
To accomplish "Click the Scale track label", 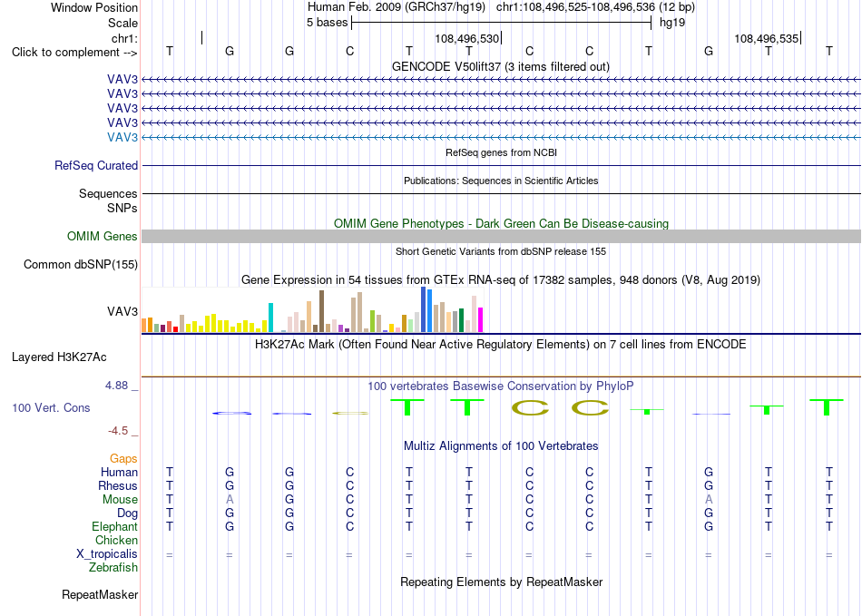I will [123, 23].
